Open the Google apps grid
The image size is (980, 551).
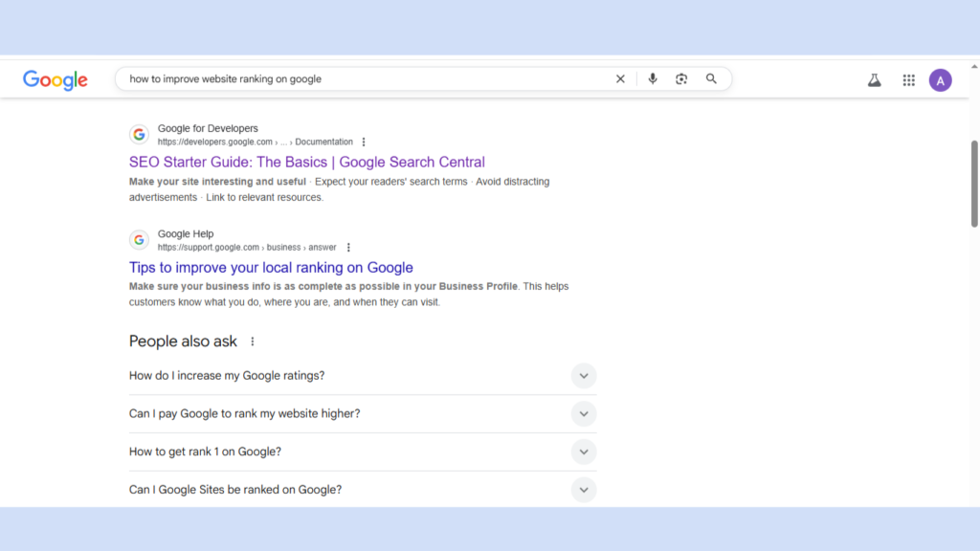(x=909, y=80)
